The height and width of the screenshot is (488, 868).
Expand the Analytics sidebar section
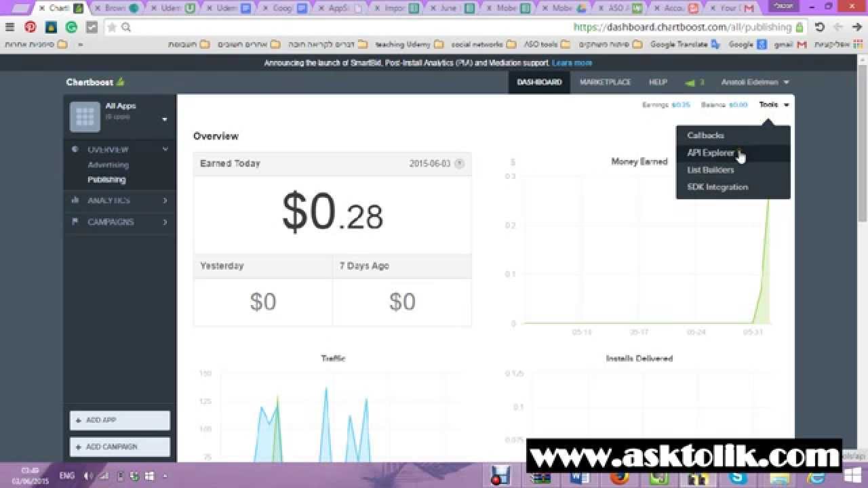165,201
